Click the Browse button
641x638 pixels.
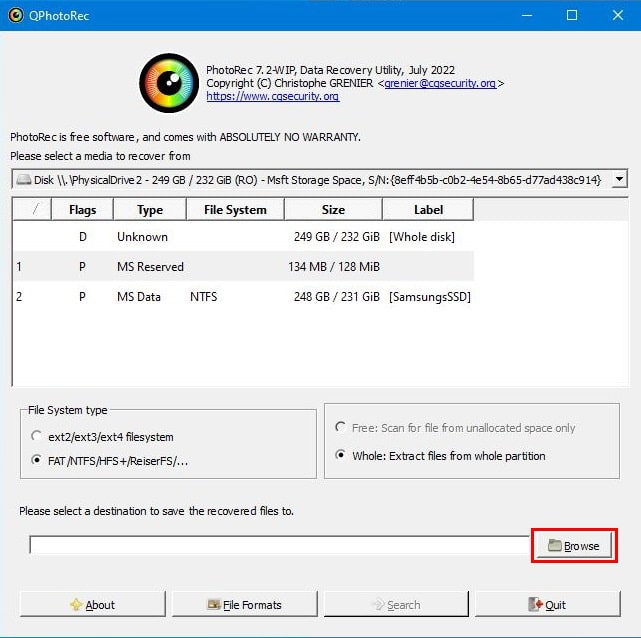(x=574, y=546)
